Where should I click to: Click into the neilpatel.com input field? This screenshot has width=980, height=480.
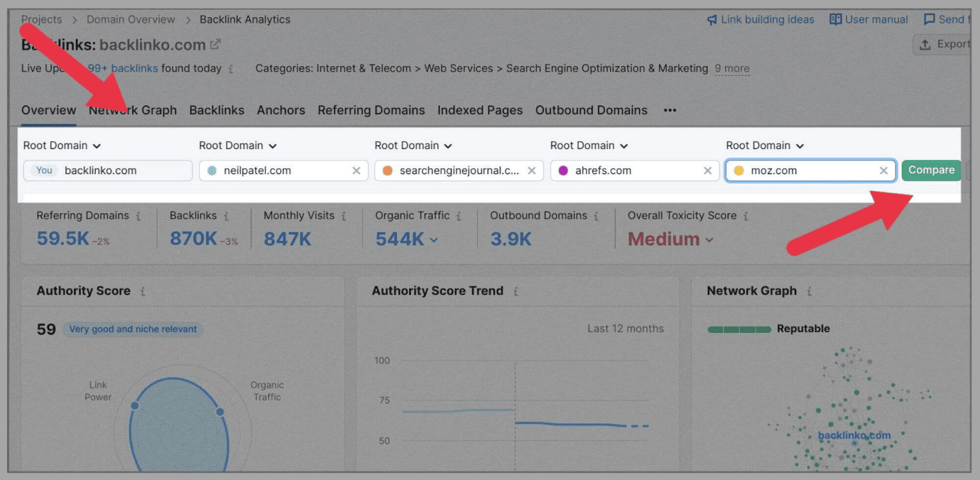pyautogui.click(x=284, y=171)
